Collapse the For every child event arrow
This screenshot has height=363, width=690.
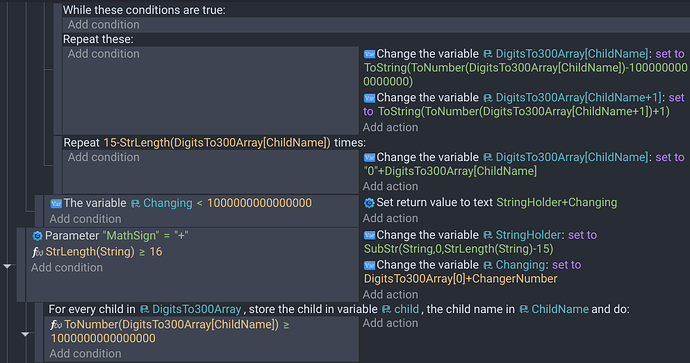(26, 334)
